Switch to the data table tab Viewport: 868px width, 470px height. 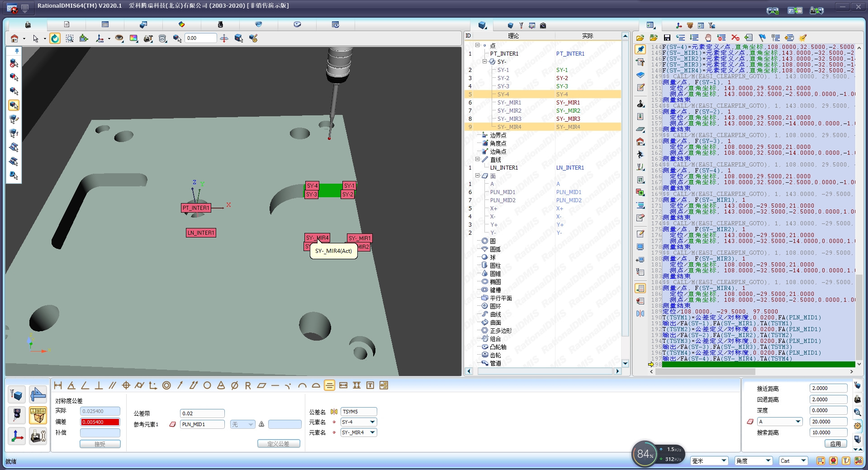[x=105, y=24]
